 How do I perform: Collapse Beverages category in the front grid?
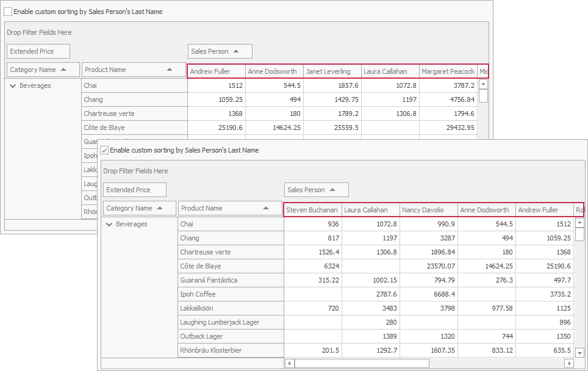110,225
